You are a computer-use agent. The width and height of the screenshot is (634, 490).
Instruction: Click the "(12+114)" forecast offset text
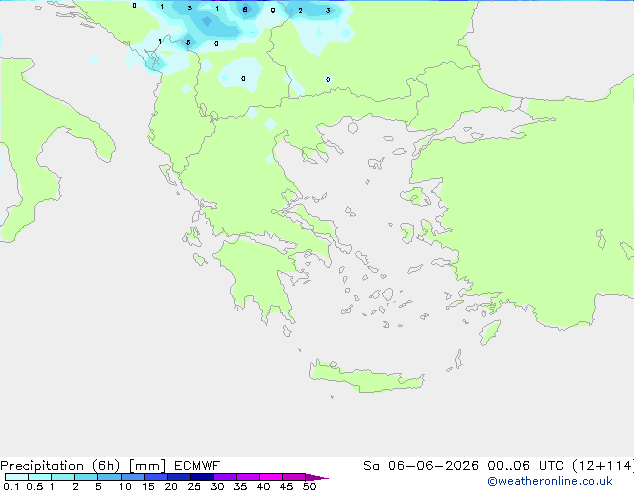[x=603, y=466]
